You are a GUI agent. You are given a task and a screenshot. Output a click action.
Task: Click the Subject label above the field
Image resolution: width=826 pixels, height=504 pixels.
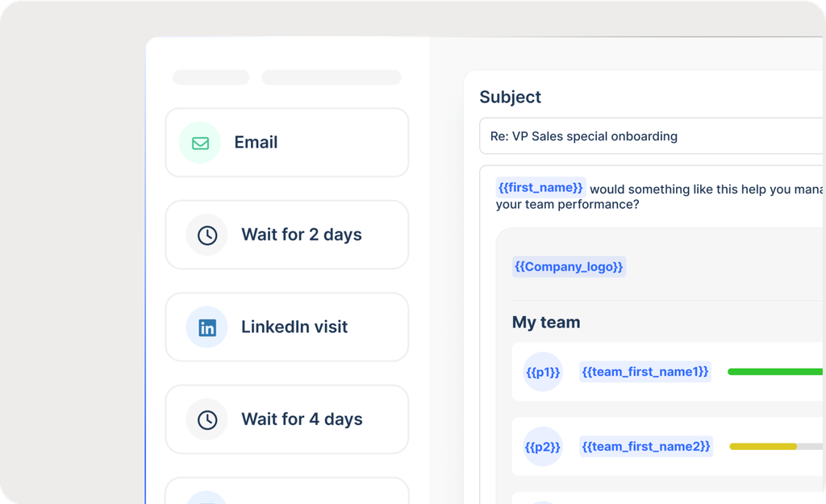[x=511, y=98]
